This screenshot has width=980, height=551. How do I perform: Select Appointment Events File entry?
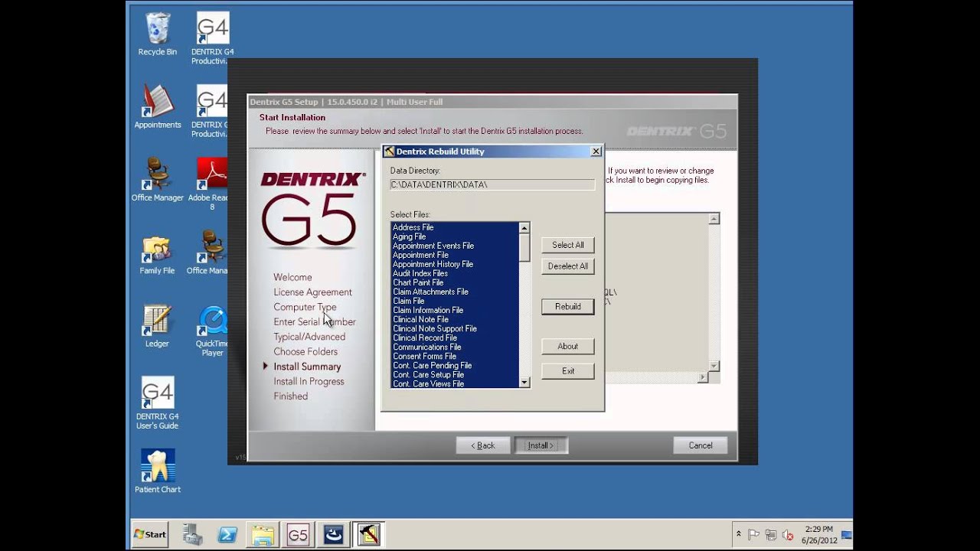pyautogui.click(x=455, y=246)
